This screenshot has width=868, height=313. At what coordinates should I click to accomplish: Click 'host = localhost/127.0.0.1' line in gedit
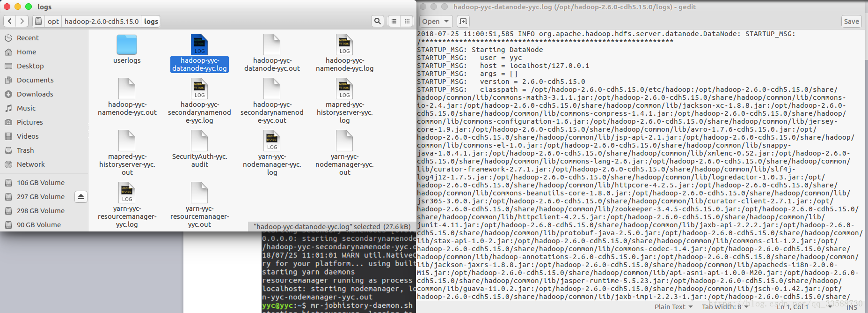pyautogui.click(x=503, y=66)
